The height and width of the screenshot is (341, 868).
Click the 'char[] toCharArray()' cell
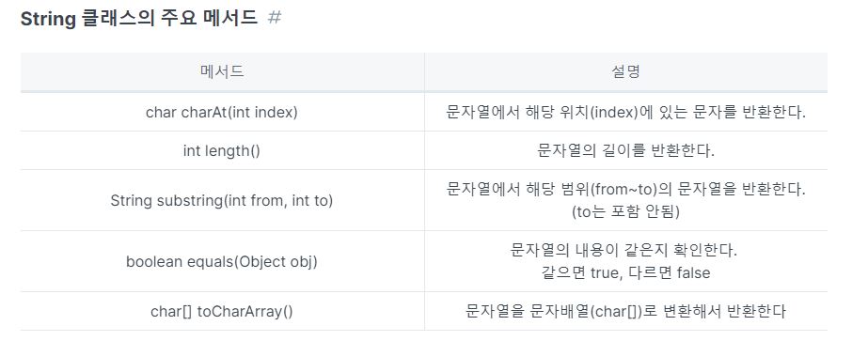coord(222,311)
